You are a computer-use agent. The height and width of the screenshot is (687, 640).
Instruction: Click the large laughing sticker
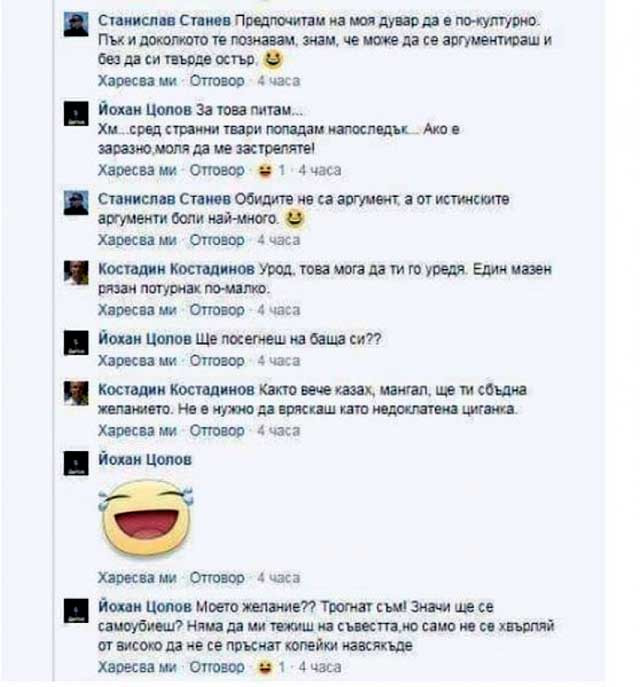[145, 517]
